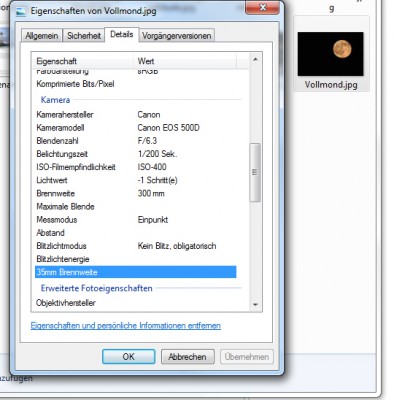Open the Allgemein tab
Viewport: 394px width, 400px height.
tap(42, 35)
